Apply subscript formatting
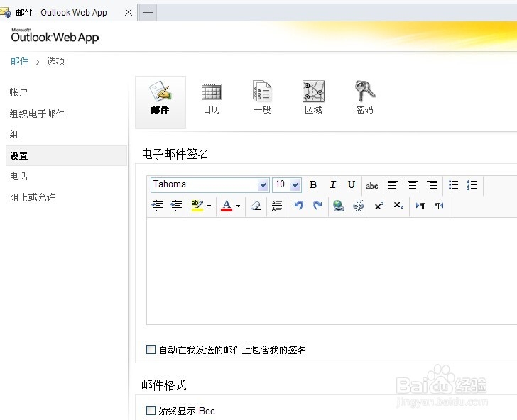Screen dimensions: 517x420 (x=398, y=206)
